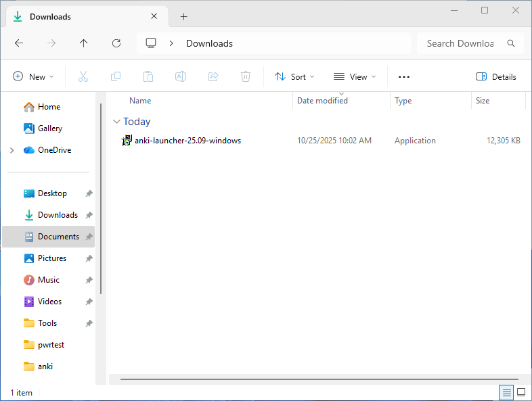Open the New item button
Viewport: 532px width, 401px height.
33,77
